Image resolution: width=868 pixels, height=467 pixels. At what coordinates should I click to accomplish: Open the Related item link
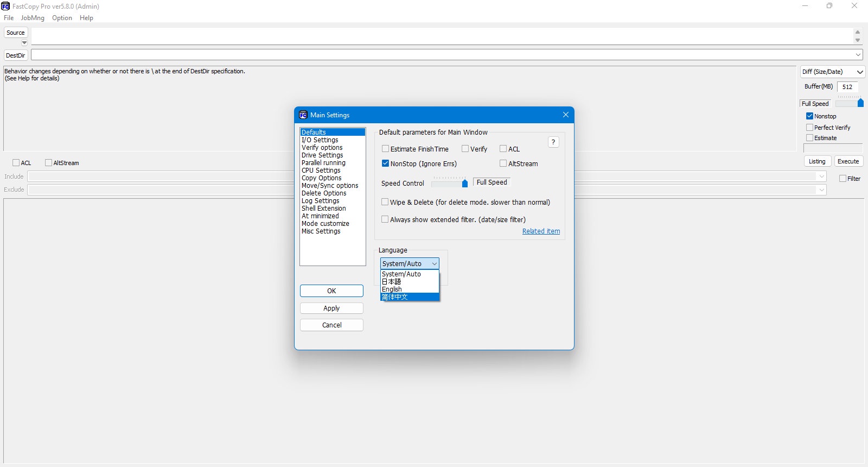coord(541,231)
